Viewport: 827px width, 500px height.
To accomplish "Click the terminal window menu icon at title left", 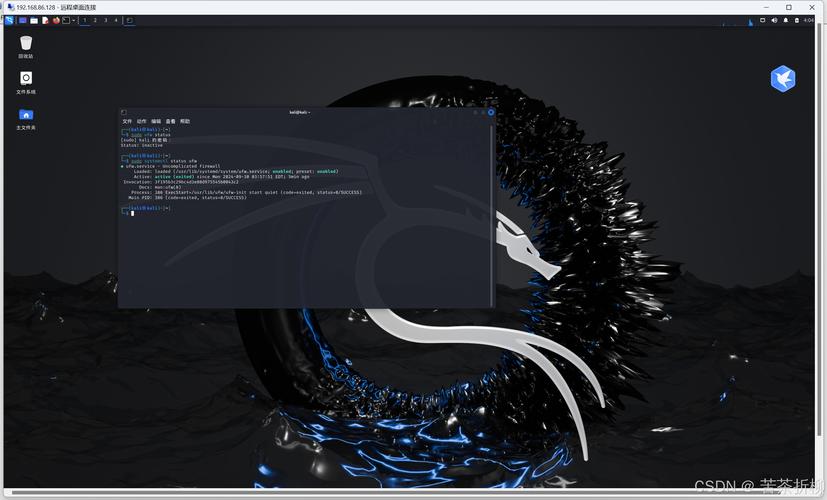I will coord(124,112).
